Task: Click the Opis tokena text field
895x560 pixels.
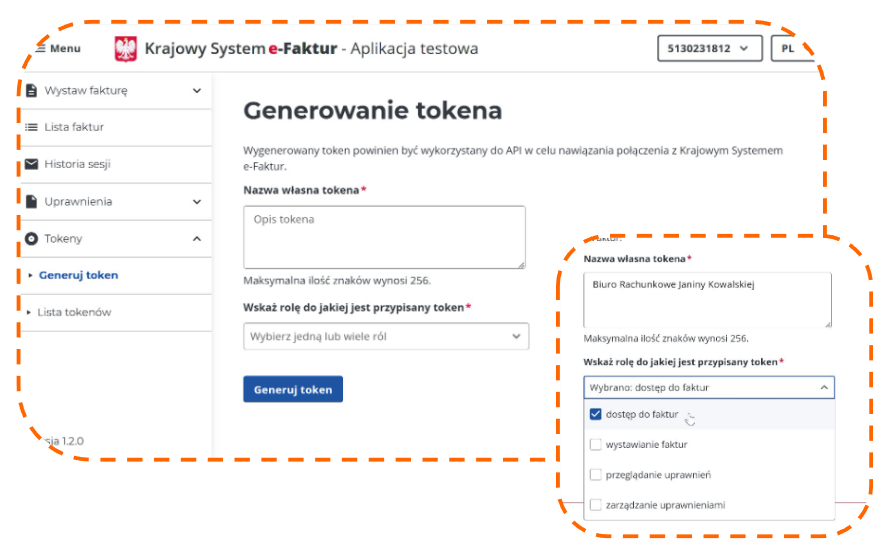Action: (x=384, y=237)
